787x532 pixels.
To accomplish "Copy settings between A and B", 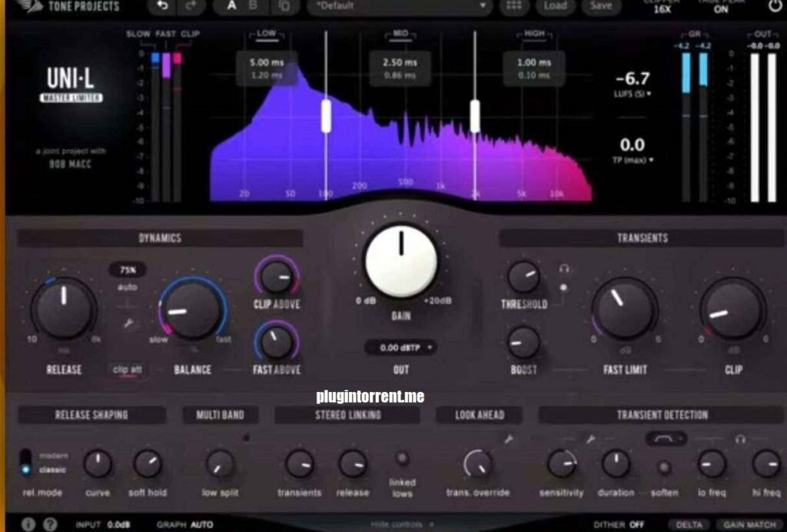I will point(284,6).
